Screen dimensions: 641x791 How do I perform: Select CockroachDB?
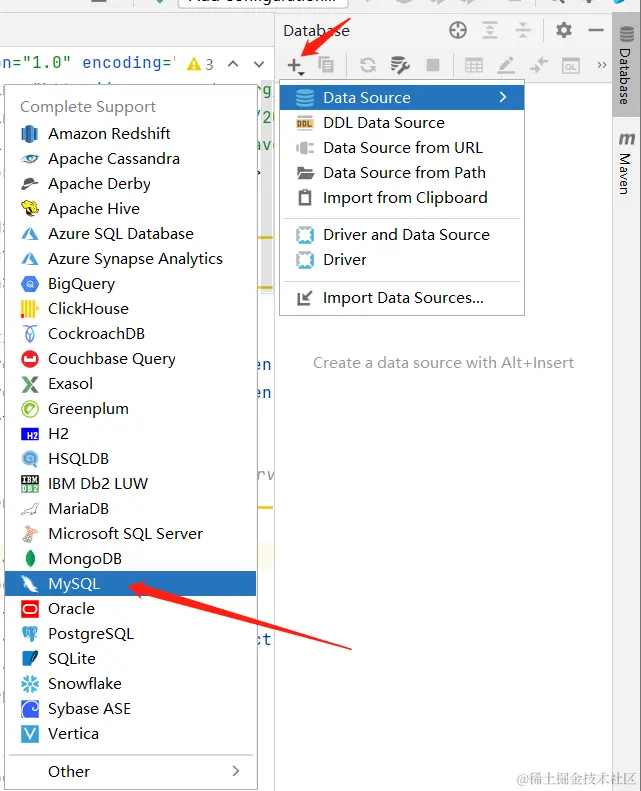click(131, 333)
